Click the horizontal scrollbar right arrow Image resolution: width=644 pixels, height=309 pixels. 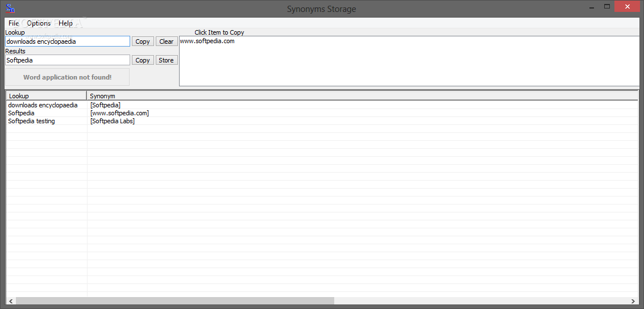pos(633,301)
